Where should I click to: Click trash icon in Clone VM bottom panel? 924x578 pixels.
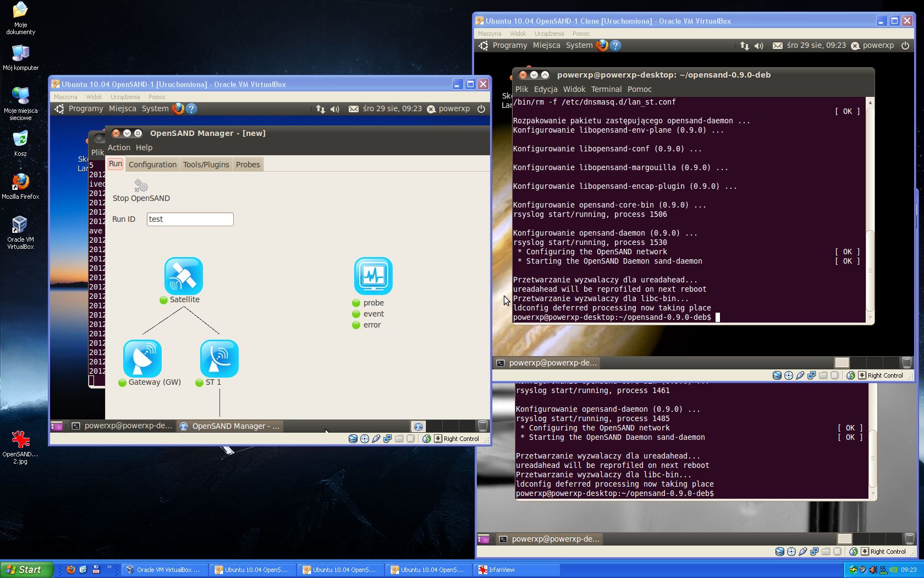[906, 362]
